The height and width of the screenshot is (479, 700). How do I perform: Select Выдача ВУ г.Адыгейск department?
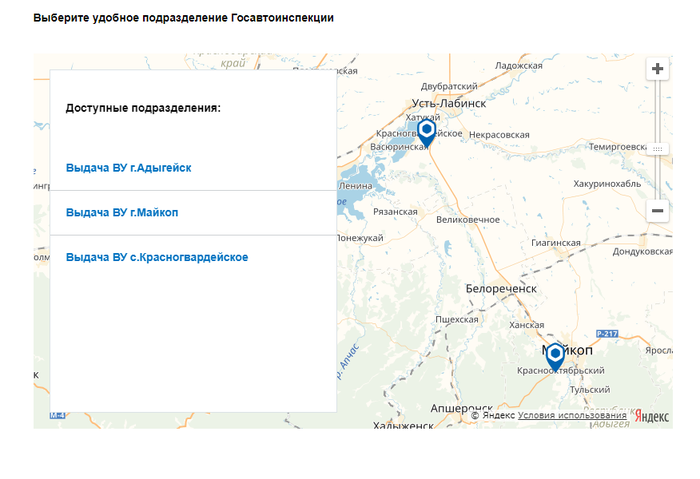coord(128,168)
